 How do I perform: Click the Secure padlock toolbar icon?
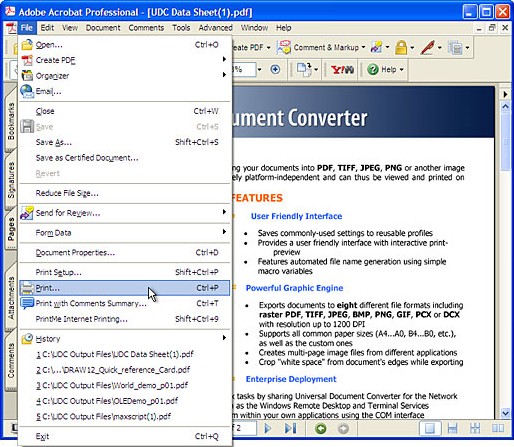pos(401,47)
